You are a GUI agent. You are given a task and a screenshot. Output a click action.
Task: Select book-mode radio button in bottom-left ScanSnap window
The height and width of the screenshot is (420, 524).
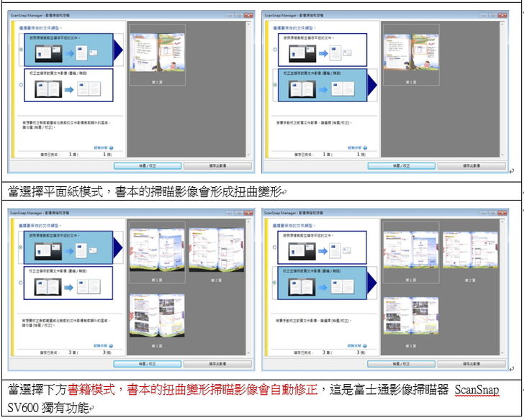21,283
